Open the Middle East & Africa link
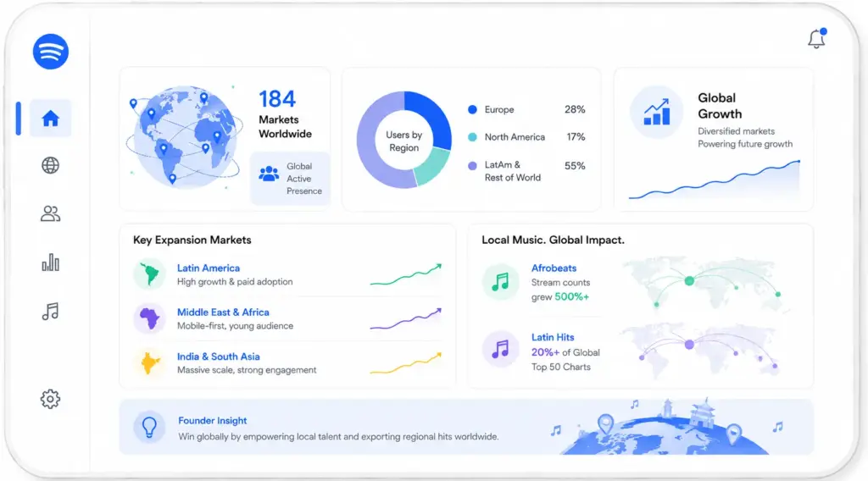Image resolution: width=868 pixels, height=481 pixels. 223,312
